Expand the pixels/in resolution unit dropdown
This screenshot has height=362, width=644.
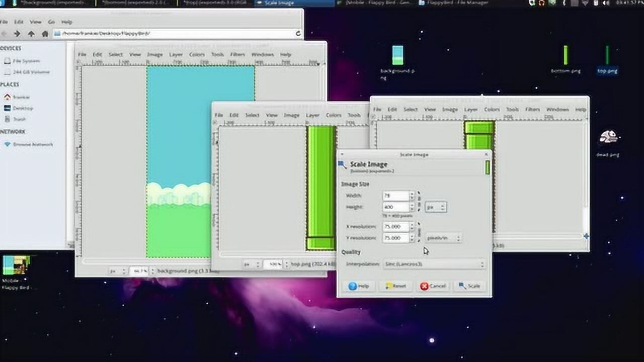pyautogui.click(x=443, y=238)
